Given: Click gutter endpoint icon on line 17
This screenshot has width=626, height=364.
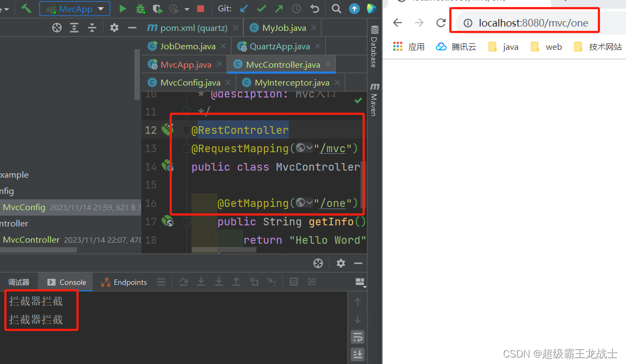Looking at the screenshot, I should pyautogui.click(x=167, y=220).
